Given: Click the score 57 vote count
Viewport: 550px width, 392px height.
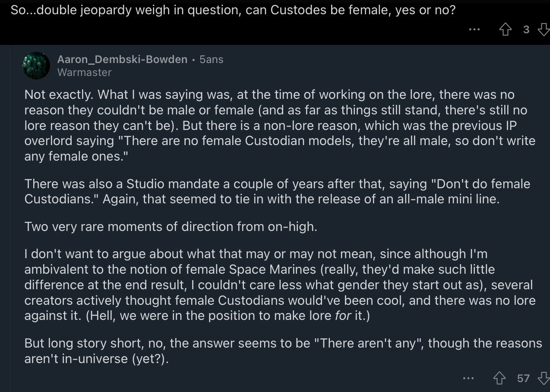Looking at the screenshot, I should click(523, 379).
